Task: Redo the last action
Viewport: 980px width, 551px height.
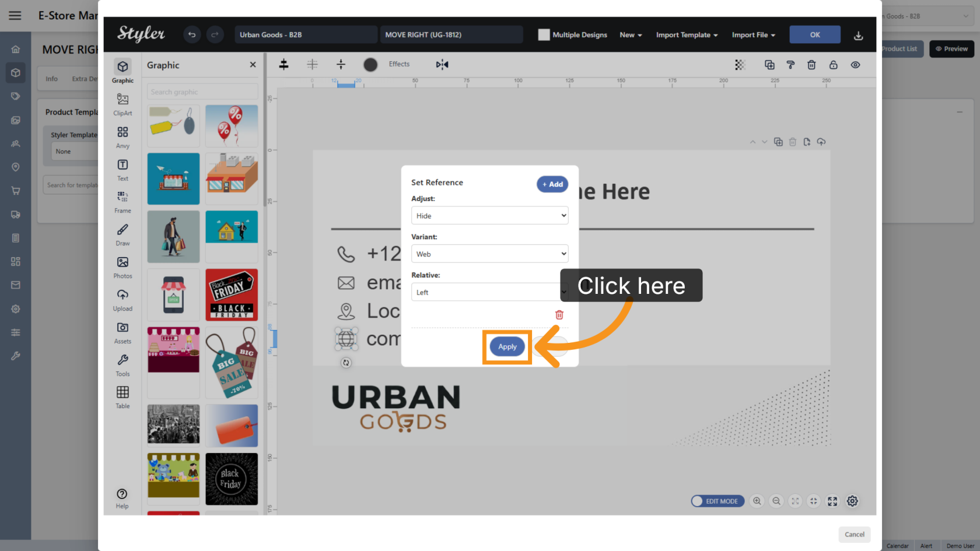Action: click(x=215, y=35)
